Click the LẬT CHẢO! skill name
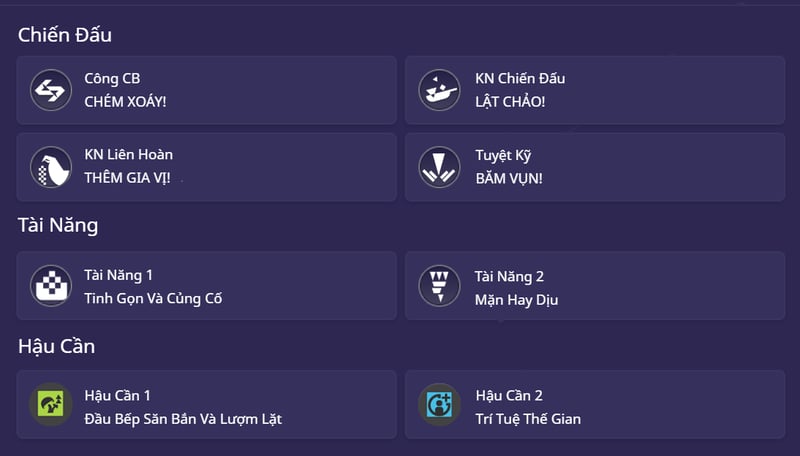The width and height of the screenshot is (800, 456). click(510, 101)
